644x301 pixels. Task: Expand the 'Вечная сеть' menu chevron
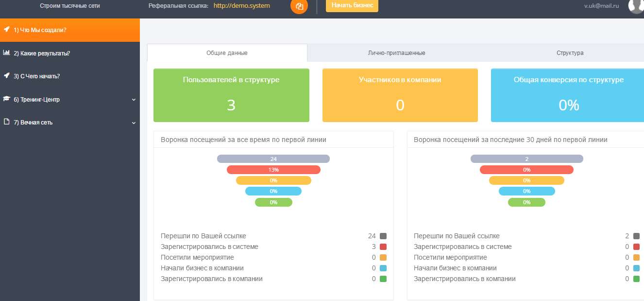pyautogui.click(x=134, y=123)
